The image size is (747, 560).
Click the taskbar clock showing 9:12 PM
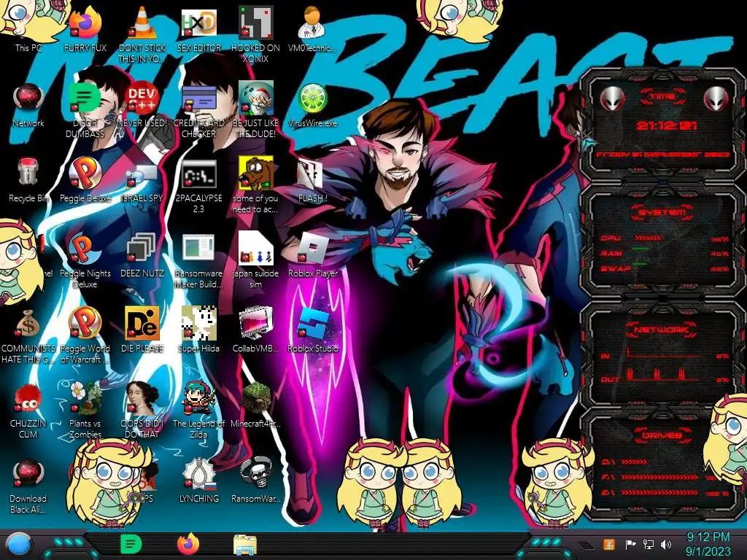coord(708,544)
